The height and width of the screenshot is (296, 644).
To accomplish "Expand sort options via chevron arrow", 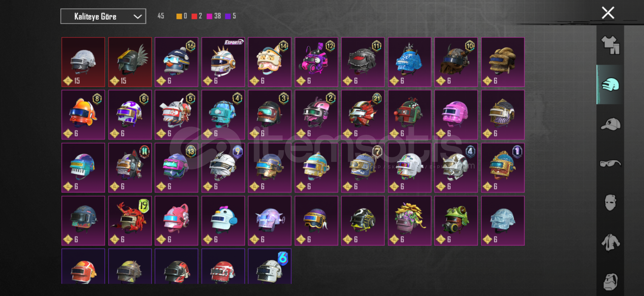I will click(x=137, y=17).
